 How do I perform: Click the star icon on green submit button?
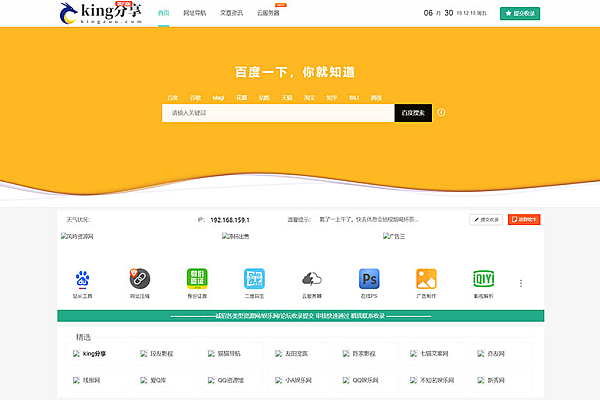click(508, 13)
